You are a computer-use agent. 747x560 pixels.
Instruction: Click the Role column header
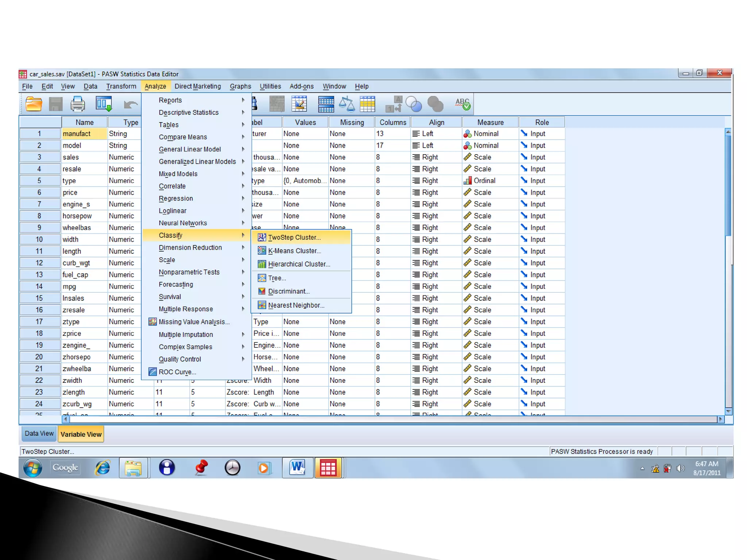click(542, 122)
